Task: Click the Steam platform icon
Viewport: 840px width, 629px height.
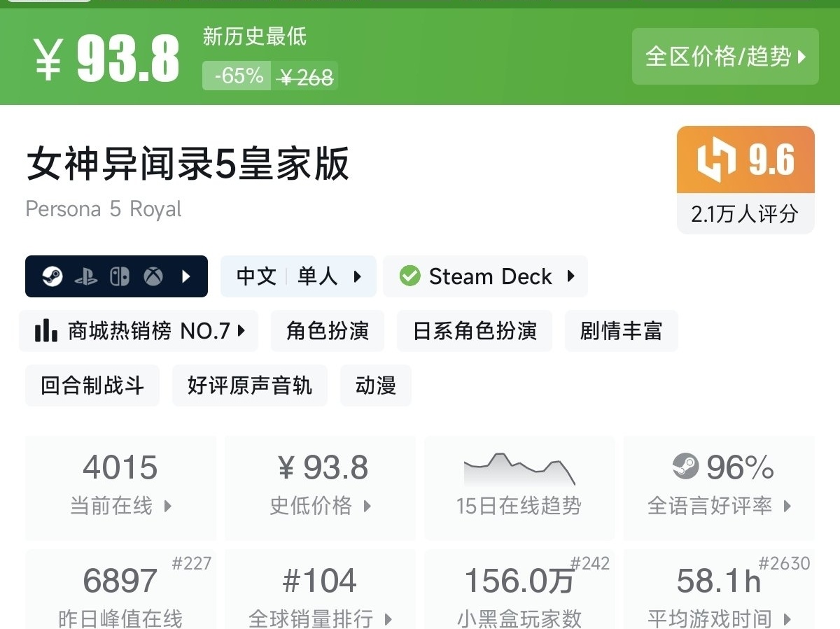Action: (x=52, y=277)
